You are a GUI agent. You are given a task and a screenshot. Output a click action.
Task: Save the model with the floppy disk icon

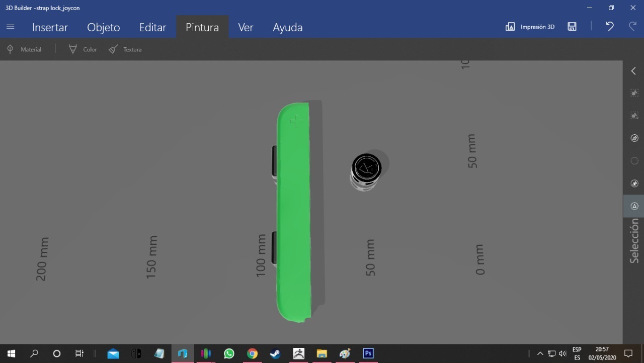[572, 27]
